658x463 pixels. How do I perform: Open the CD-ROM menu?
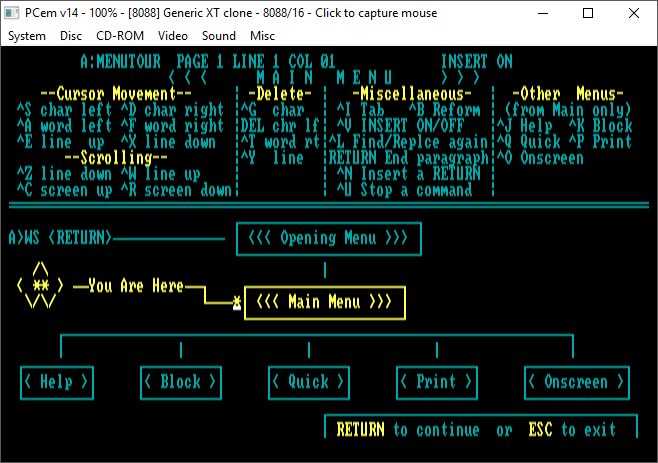pyautogui.click(x=120, y=36)
